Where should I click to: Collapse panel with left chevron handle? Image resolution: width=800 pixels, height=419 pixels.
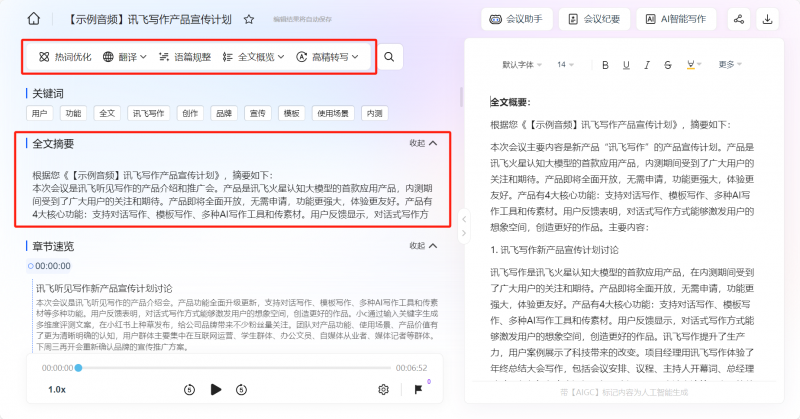[464, 219]
